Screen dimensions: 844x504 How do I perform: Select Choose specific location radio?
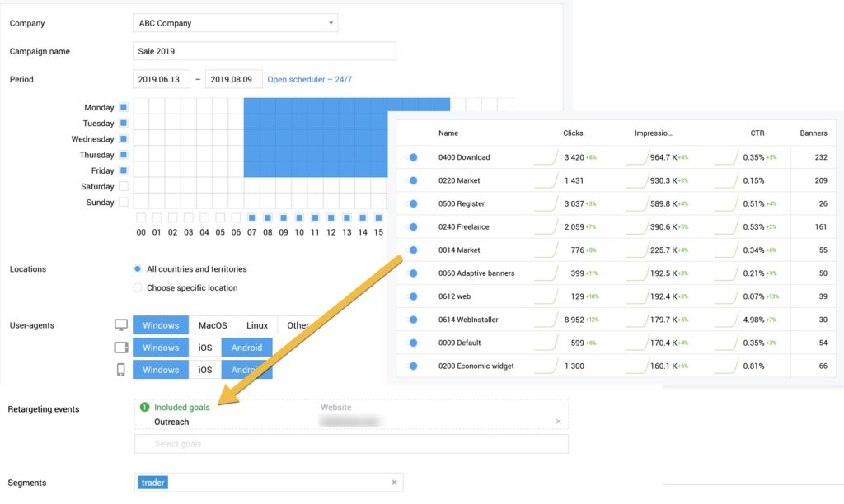(x=138, y=287)
